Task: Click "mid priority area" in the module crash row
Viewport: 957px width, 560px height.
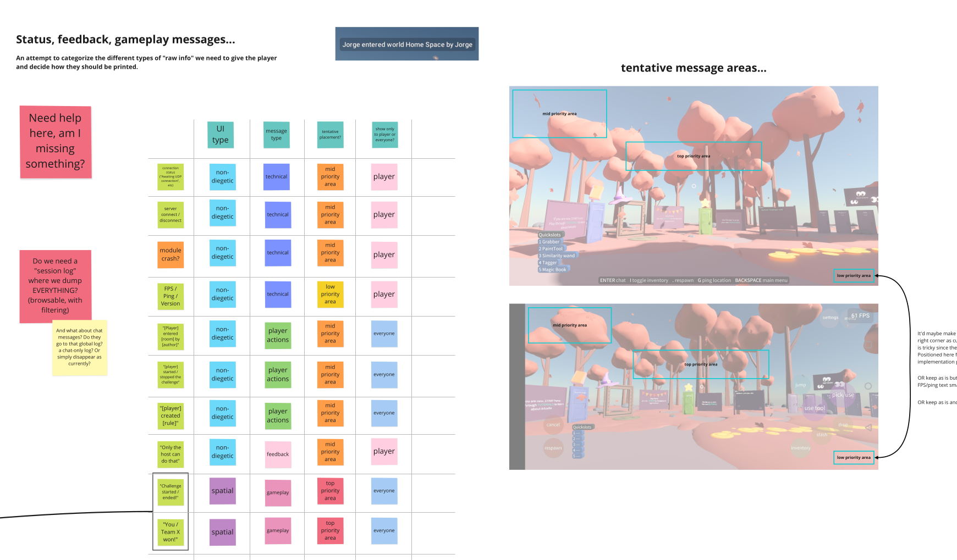Action: point(330,253)
